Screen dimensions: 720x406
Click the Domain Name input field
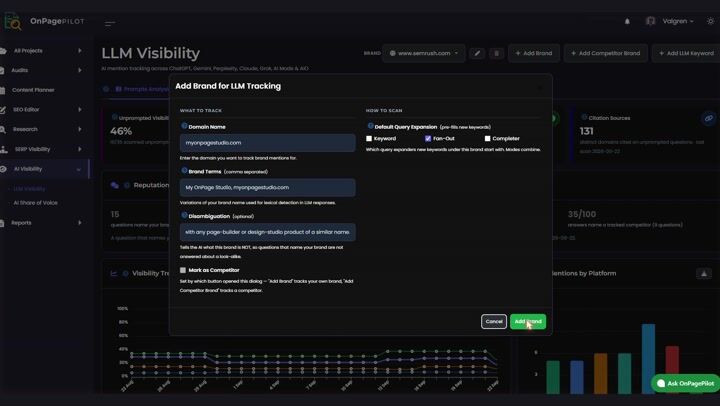267,143
